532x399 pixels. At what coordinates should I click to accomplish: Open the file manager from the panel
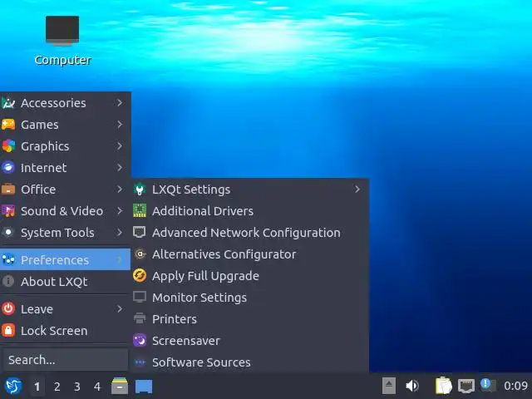click(120, 386)
